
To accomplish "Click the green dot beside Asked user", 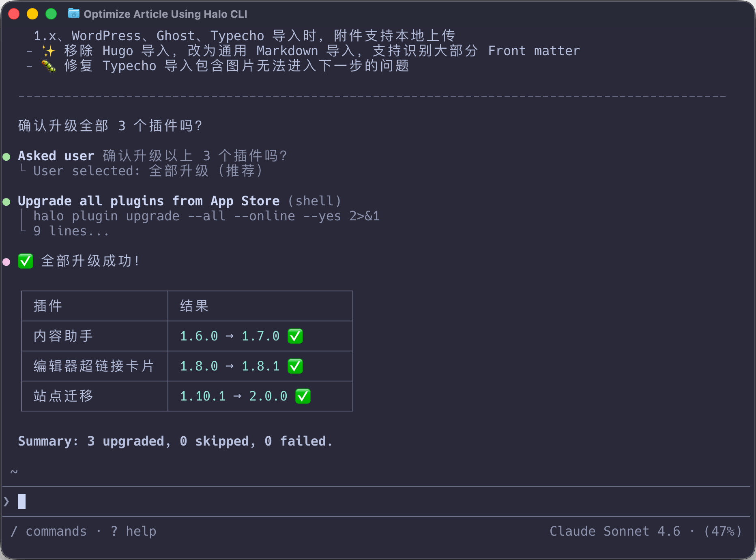I will point(6,157).
